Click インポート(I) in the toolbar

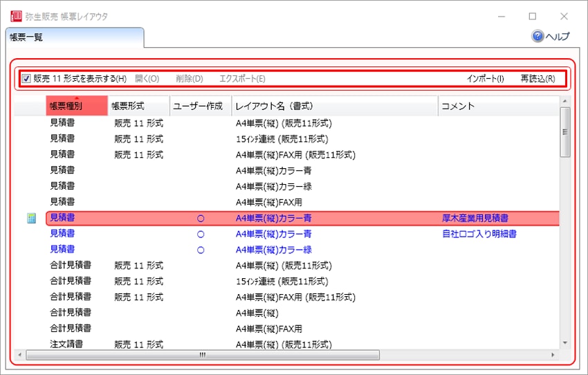coord(485,78)
